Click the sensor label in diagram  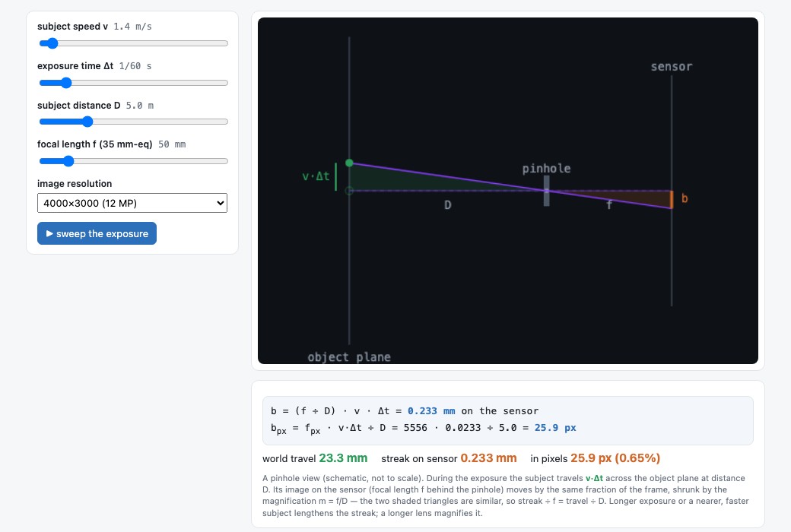(x=672, y=67)
